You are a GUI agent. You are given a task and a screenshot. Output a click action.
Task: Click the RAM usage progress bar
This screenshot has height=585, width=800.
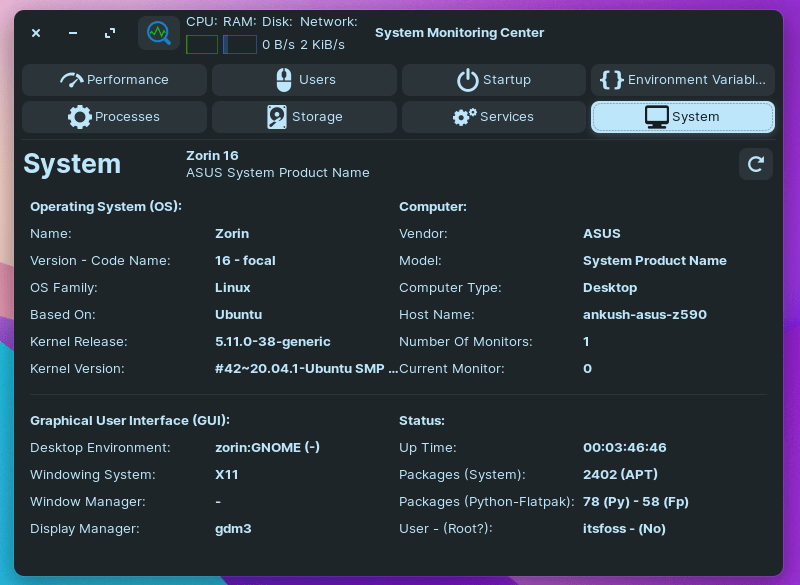(x=240, y=43)
